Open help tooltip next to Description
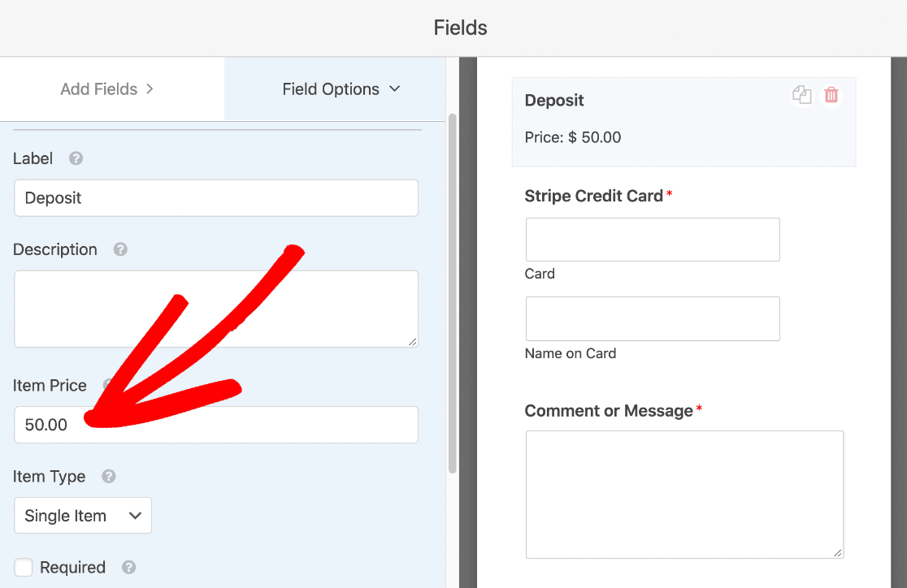This screenshot has width=907, height=588. [120, 249]
